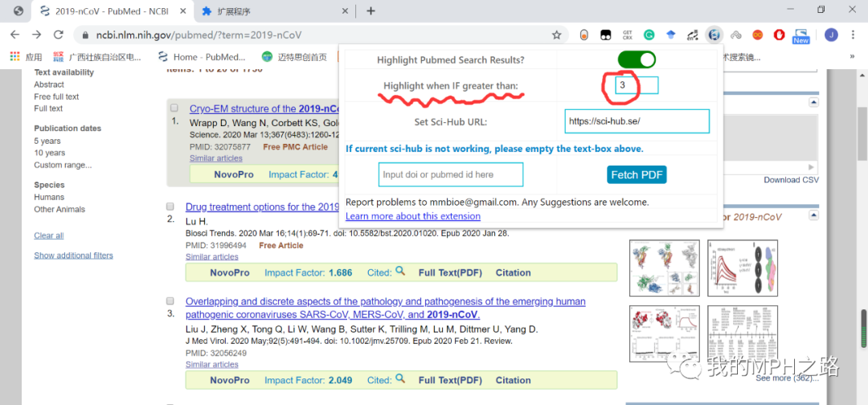Close the 扩展程序 tab
Image resolution: width=868 pixels, height=405 pixels.
[345, 11]
